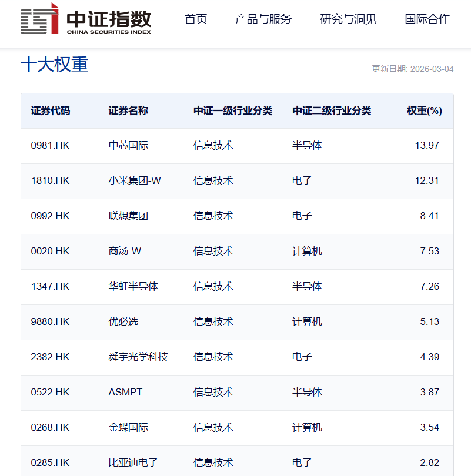This screenshot has height=476, width=471.
Task: Click the 证券名称 column header
Action: coord(128,111)
